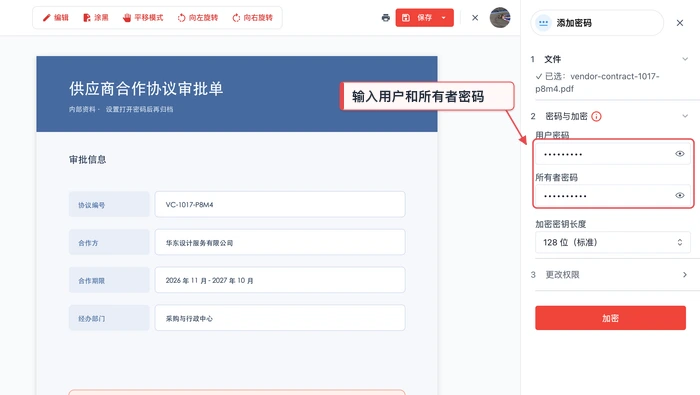700x395 pixels.
Task: Focus the 所有者密码 input field
Action: click(x=613, y=195)
